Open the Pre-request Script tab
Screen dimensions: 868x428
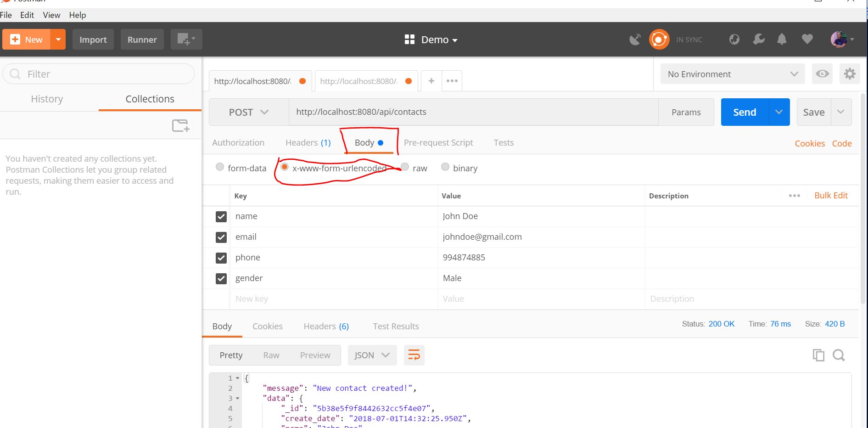(438, 143)
